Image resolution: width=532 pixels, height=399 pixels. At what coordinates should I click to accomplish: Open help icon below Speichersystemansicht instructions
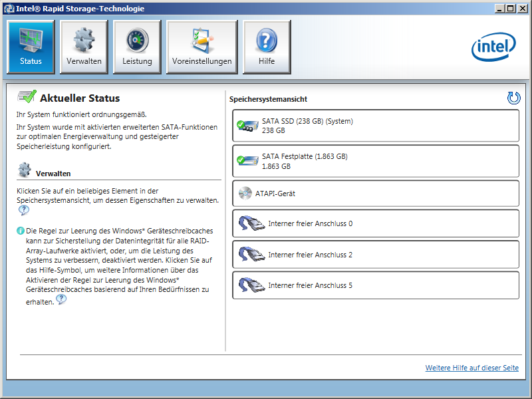(x=24, y=210)
